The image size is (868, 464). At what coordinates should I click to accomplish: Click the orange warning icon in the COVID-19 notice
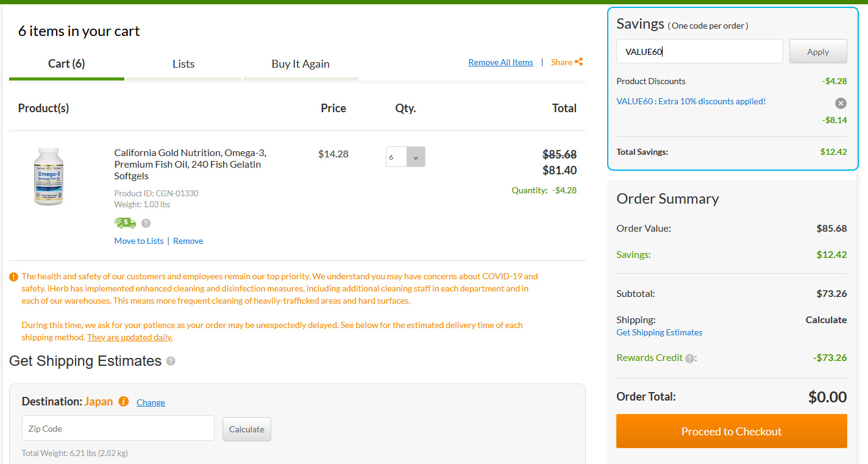[x=14, y=277]
